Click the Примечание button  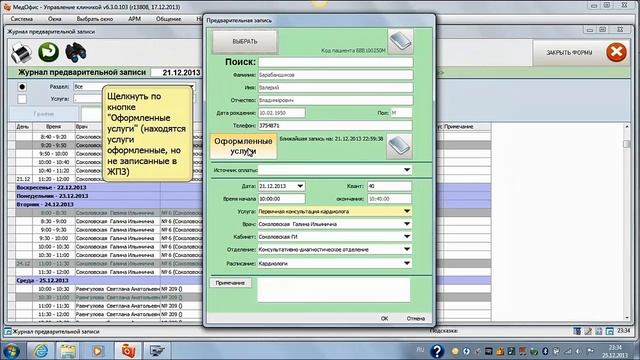(230, 283)
